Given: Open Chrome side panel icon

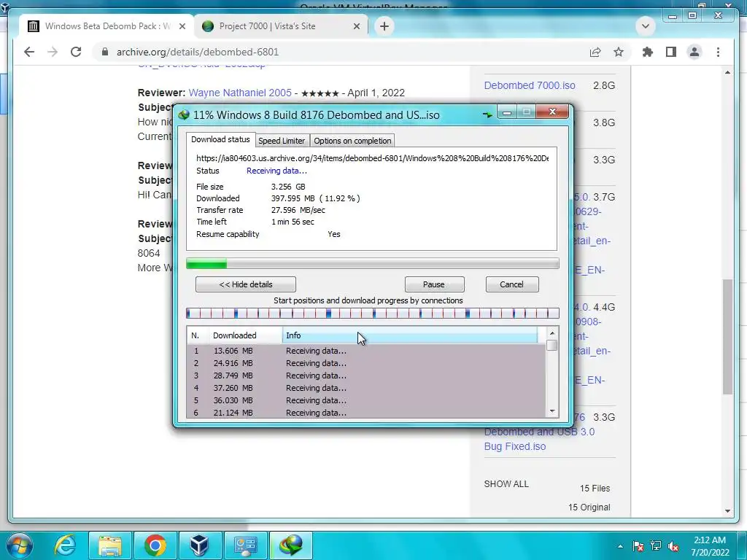Looking at the screenshot, I should click(x=671, y=52).
